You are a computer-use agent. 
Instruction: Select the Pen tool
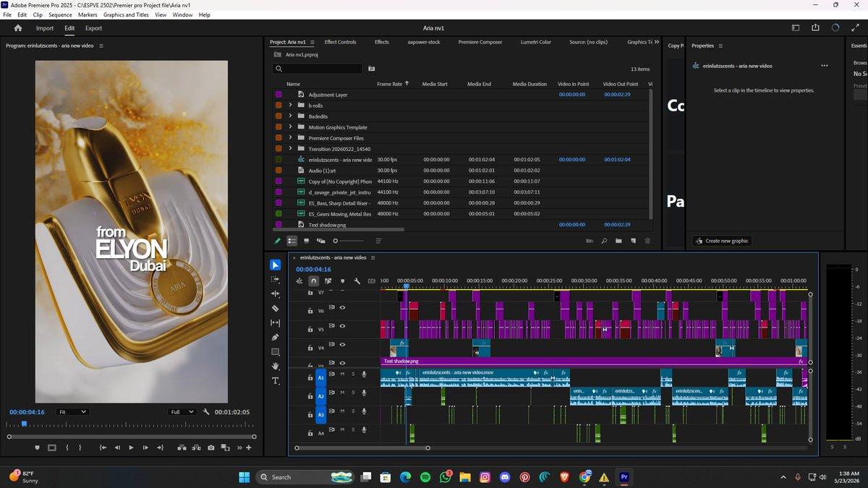coord(275,337)
